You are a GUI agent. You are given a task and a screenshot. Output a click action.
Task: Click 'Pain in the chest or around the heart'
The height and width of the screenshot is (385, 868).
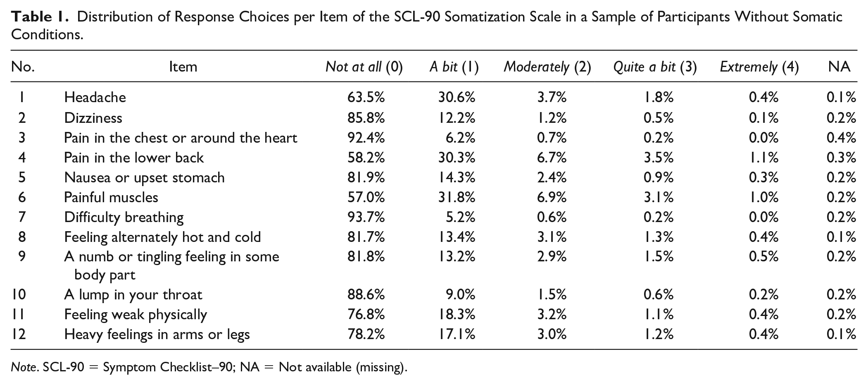[x=181, y=138]
